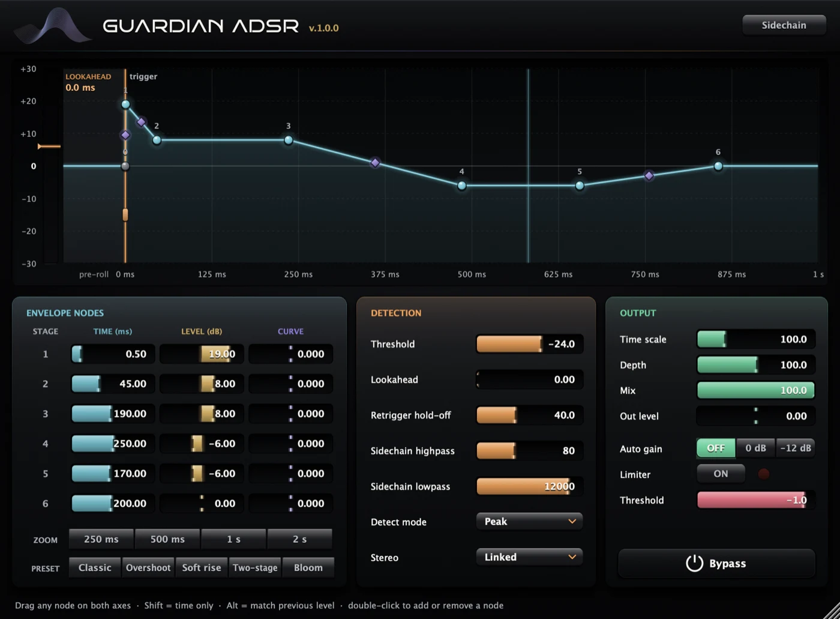
Task: Click stage 2 curve field
Action: pos(290,384)
